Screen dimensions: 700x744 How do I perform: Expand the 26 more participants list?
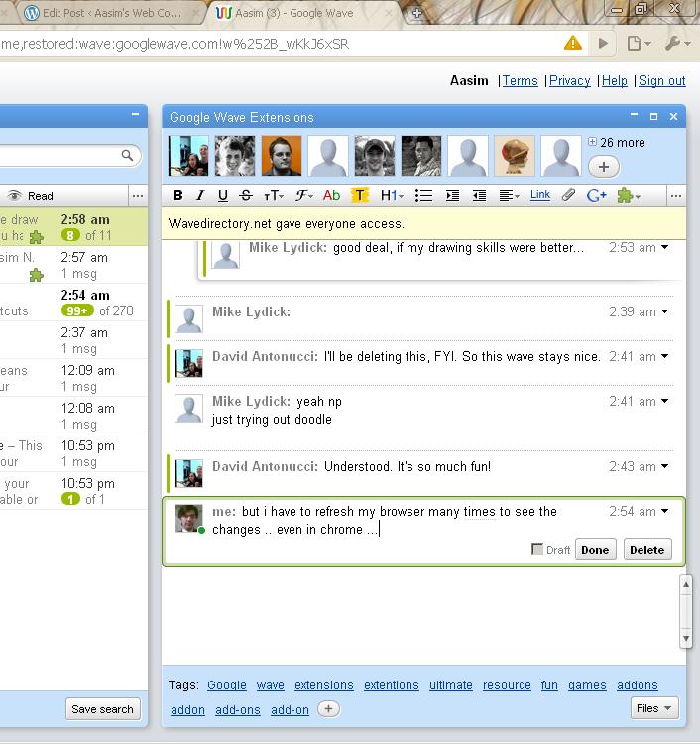point(617,142)
